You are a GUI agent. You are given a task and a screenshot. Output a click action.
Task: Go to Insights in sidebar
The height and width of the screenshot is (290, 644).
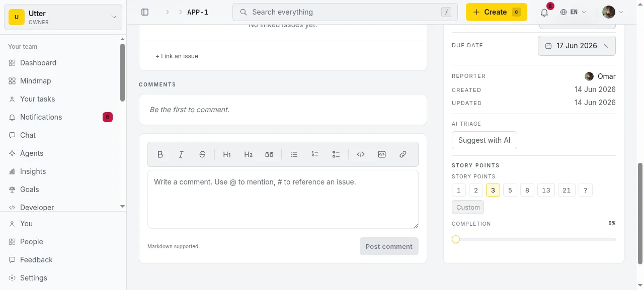(x=33, y=171)
